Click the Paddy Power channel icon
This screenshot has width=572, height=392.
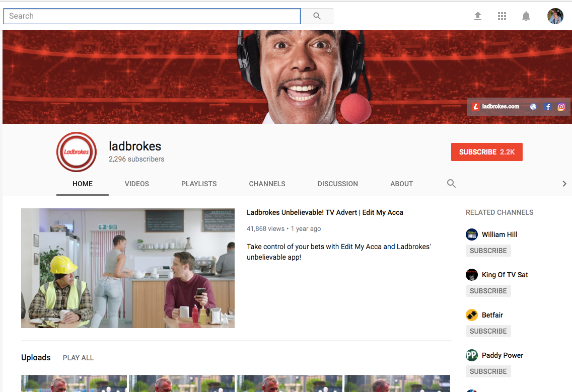(x=472, y=355)
